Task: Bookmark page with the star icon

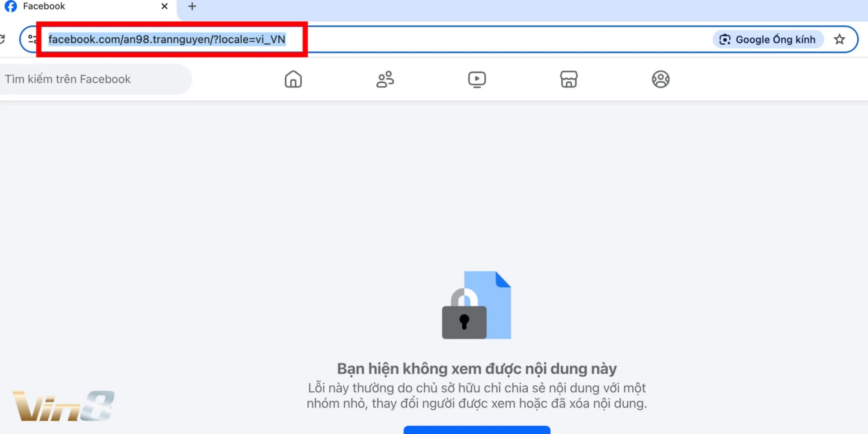Action: click(x=839, y=39)
